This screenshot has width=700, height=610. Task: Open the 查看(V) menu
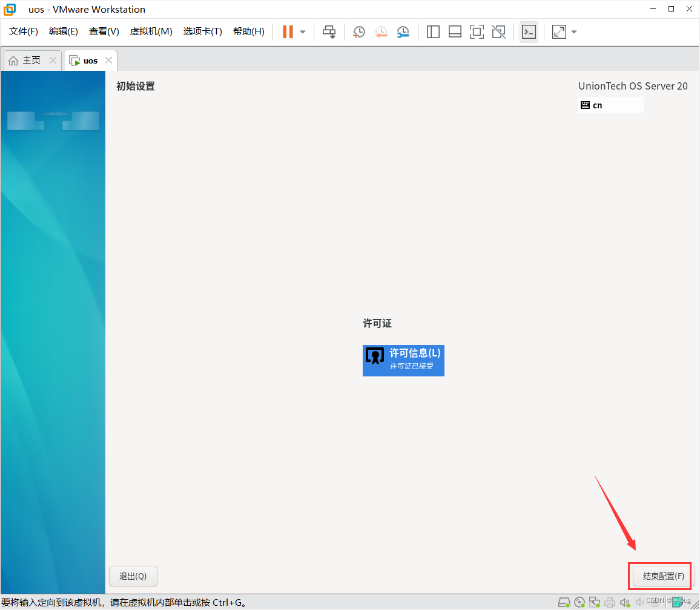(104, 31)
